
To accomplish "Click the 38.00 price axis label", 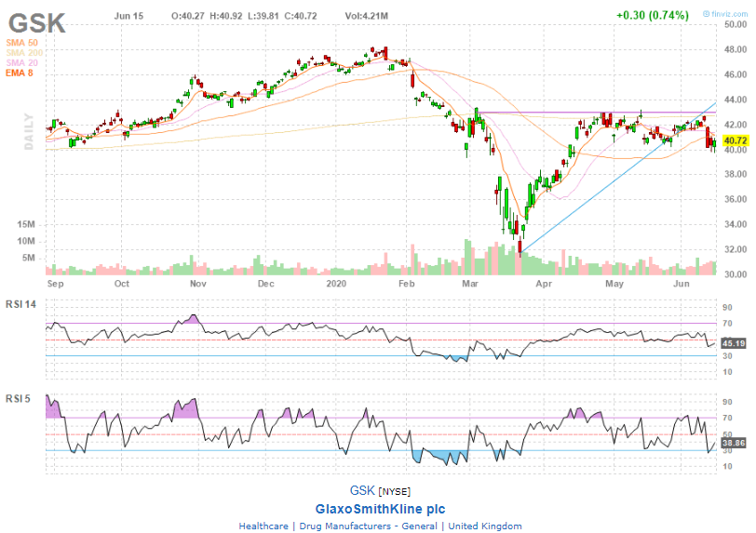I will (x=736, y=175).
